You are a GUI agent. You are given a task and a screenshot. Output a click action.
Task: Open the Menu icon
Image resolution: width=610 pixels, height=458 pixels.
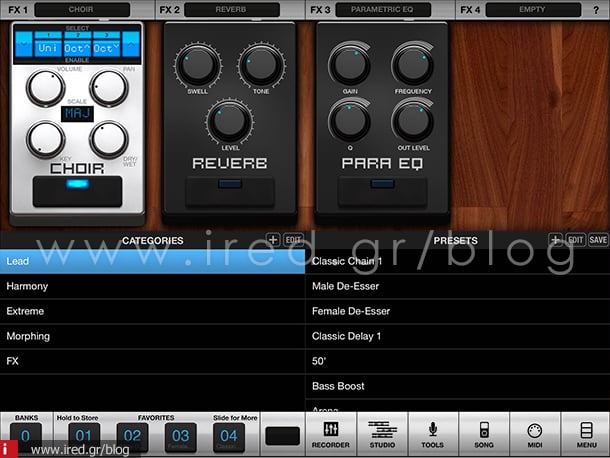coord(584,434)
